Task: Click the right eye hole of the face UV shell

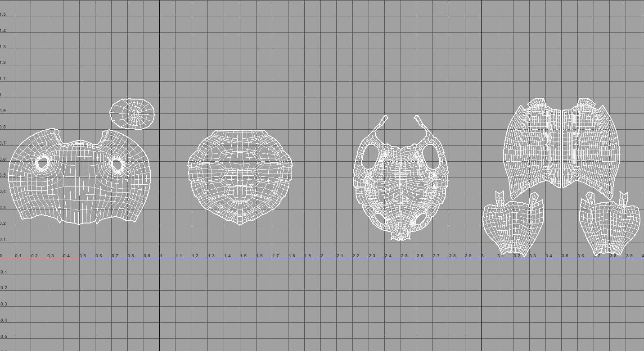Action: [117, 164]
